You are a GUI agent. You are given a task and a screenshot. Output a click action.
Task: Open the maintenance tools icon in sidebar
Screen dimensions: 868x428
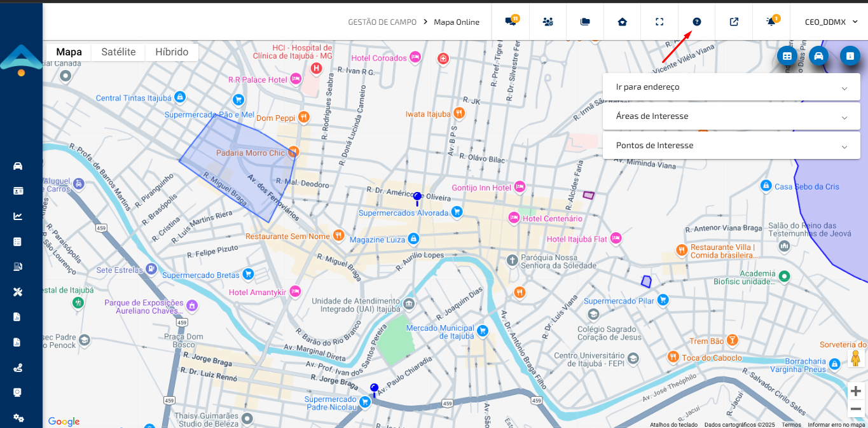coord(18,292)
